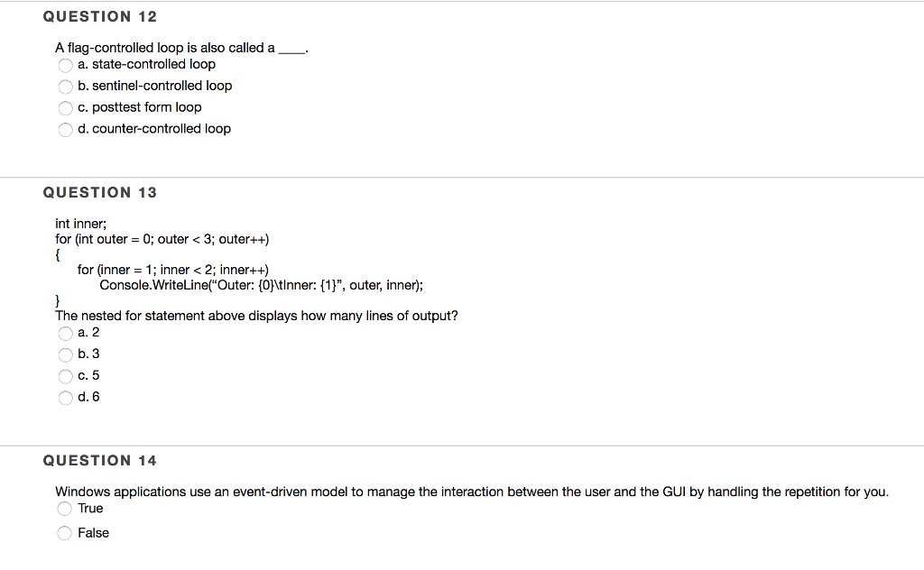The height and width of the screenshot is (570, 924).
Task: Choose option d. 6 for Question 13
Action: tap(65, 398)
